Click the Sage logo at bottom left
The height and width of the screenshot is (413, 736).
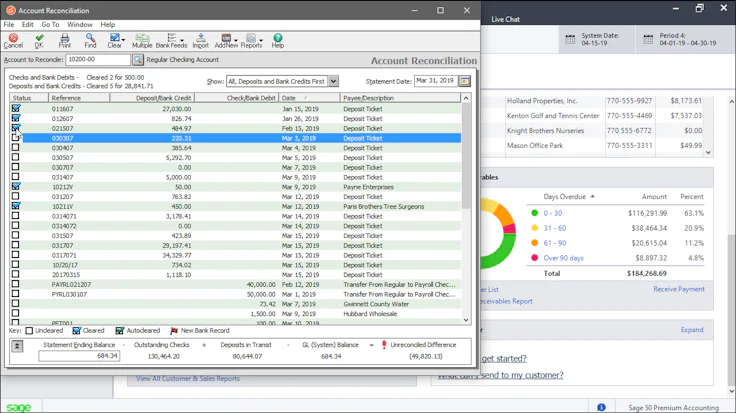pyautogui.click(x=19, y=407)
